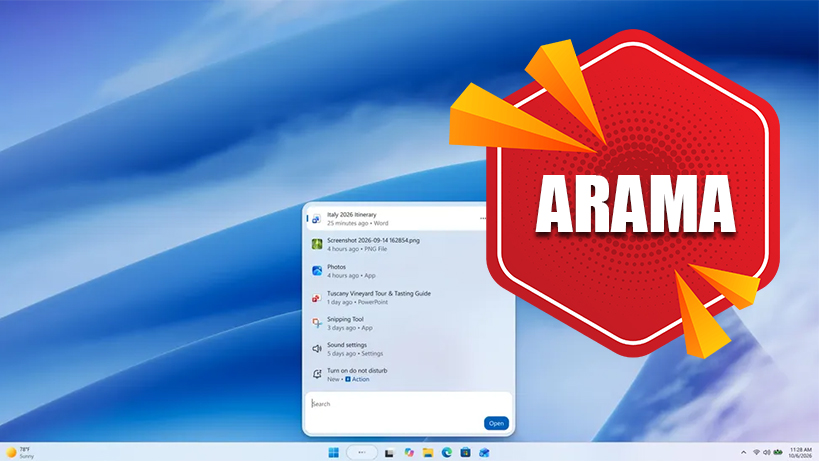This screenshot has width=819, height=461.
Task: Open the Photos app icon in results
Action: 317,270
